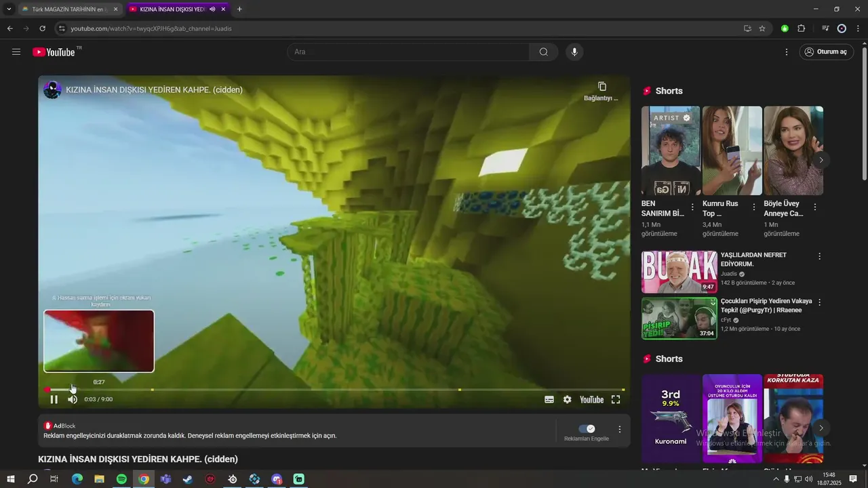Open the OYUNCULUK İÇİN short thumbnail
The image size is (868, 488).
[732, 418]
